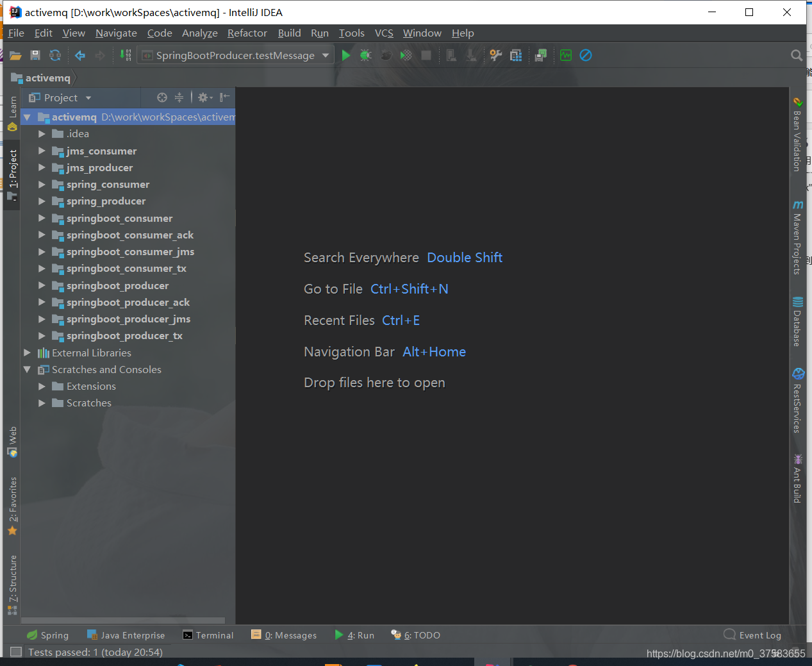812x666 pixels.
Task: Open the Maven Projects side panel
Action: 797,237
